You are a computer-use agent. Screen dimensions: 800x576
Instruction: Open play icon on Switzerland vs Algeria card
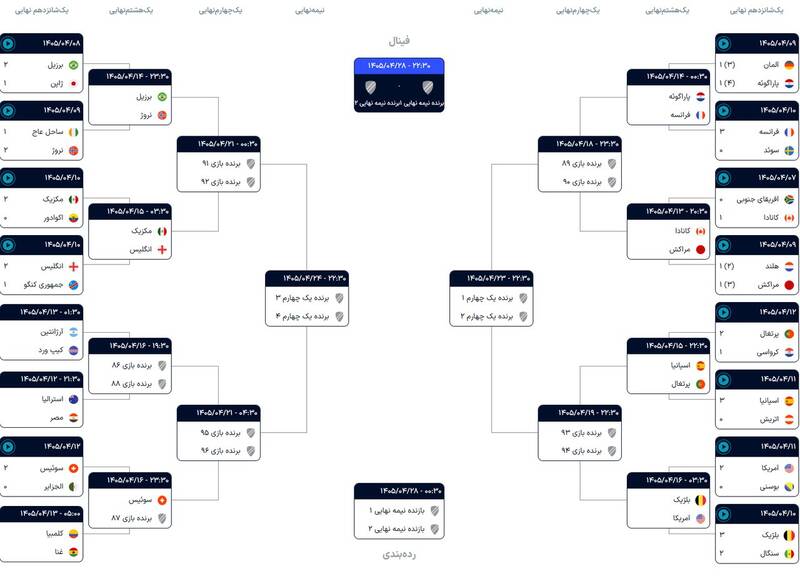(8, 447)
